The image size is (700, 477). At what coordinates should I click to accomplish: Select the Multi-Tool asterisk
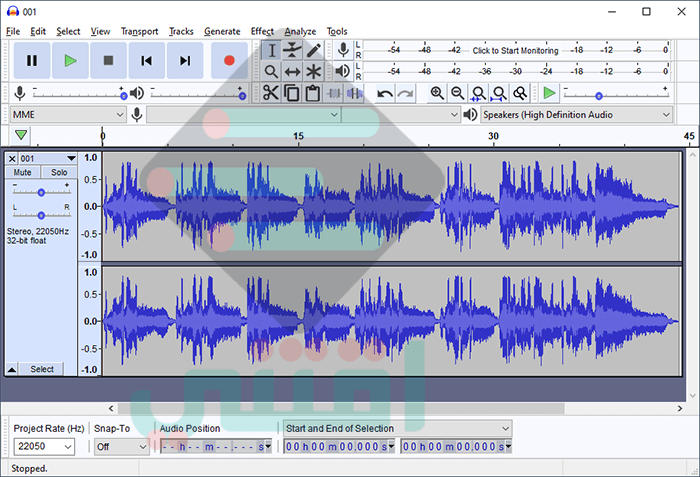(x=313, y=71)
